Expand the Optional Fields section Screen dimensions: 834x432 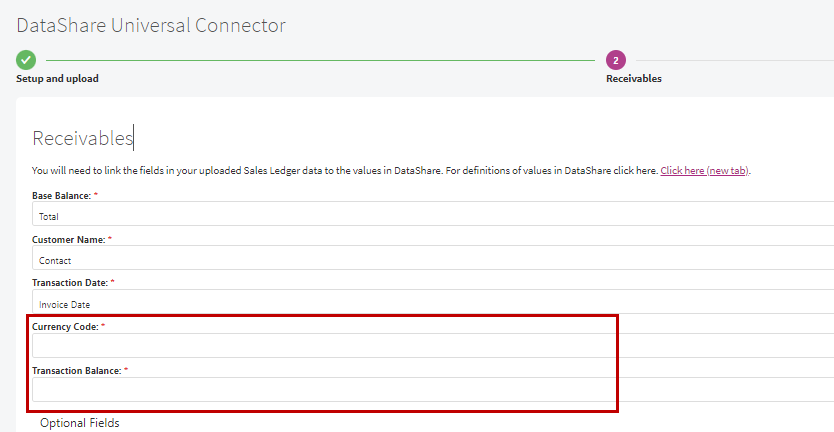coord(80,423)
